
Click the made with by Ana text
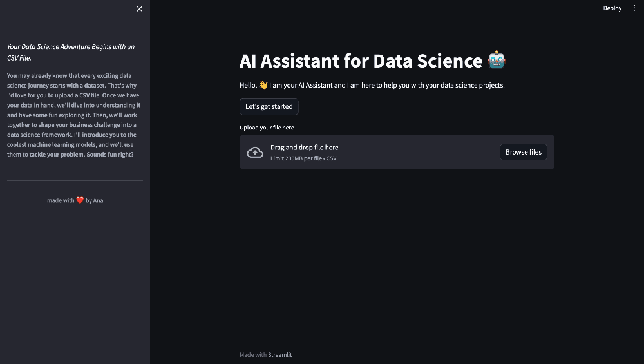point(75,200)
